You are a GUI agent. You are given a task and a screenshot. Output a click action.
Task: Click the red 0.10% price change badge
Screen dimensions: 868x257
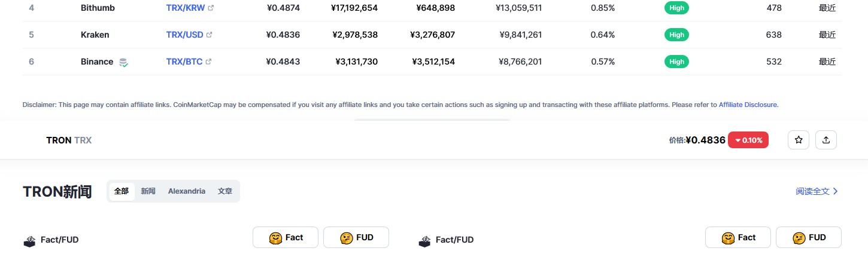748,140
